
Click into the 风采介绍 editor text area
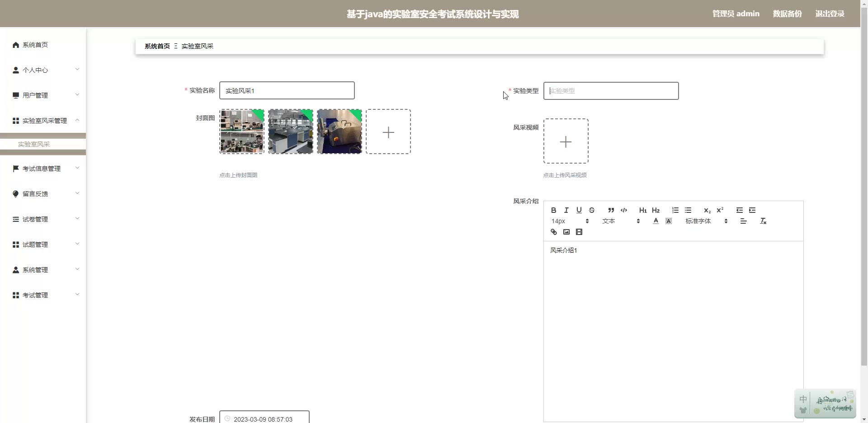point(673,331)
